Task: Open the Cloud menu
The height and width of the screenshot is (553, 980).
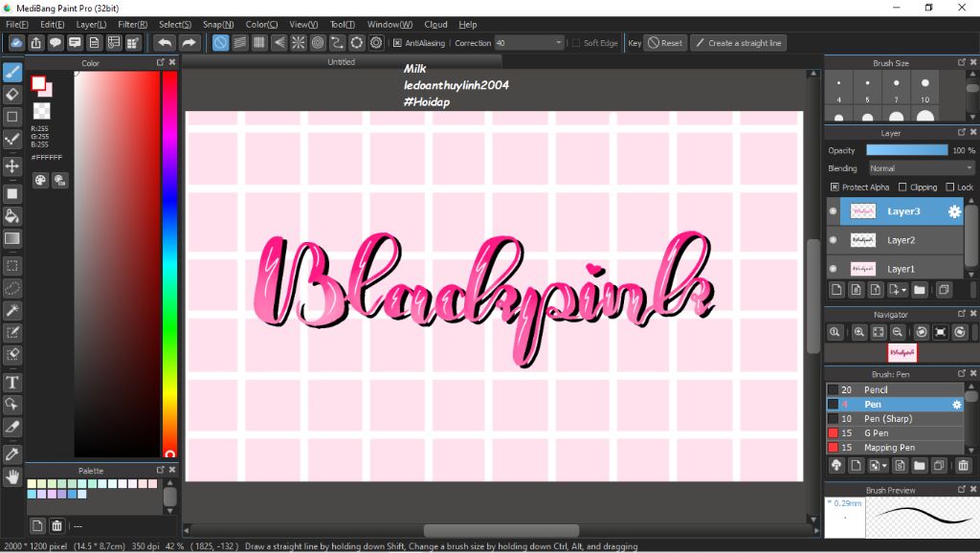Action: (x=435, y=24)
